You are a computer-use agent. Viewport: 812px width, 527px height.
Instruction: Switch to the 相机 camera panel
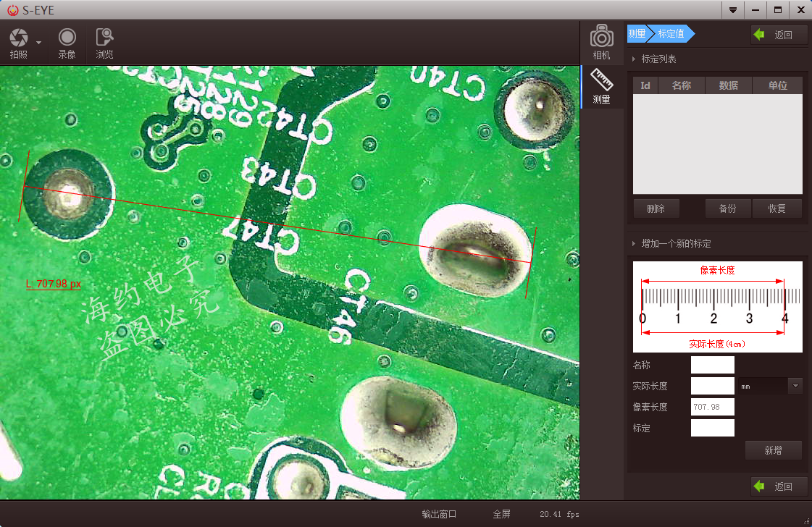tap(601, 42)
